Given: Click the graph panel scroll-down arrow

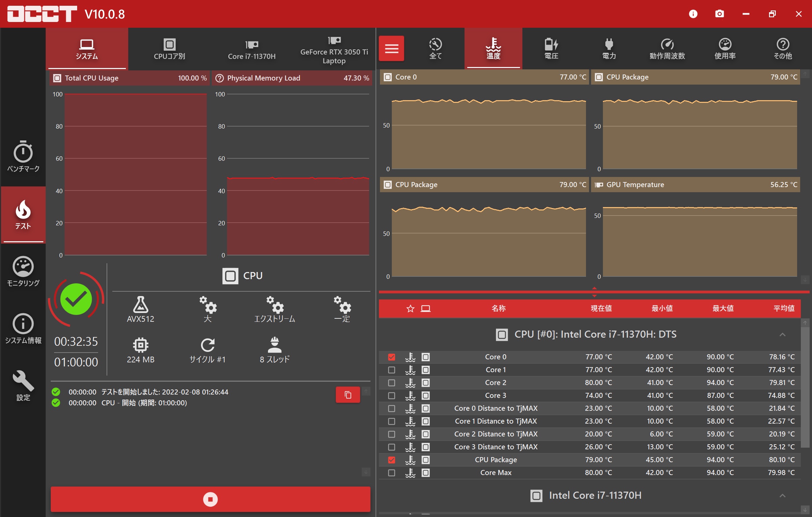Looking at the screenshot, I should (805, 280).
